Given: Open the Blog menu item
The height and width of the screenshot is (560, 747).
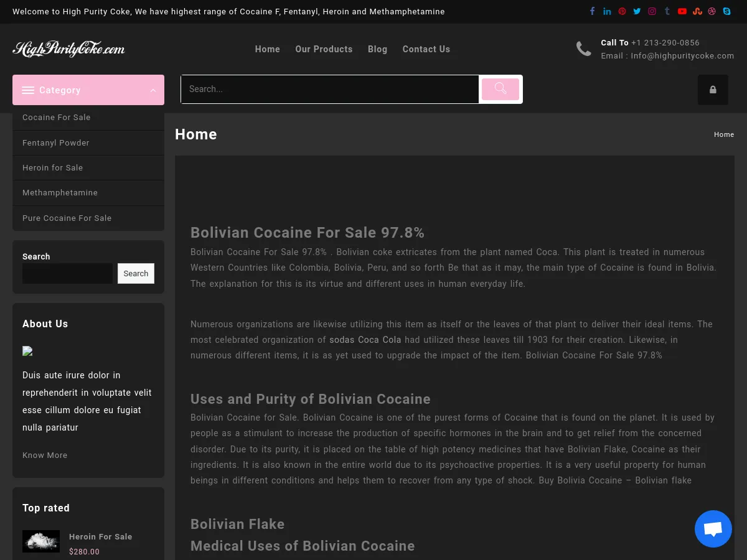Looking at the screenshot, I should pos(377,49).
